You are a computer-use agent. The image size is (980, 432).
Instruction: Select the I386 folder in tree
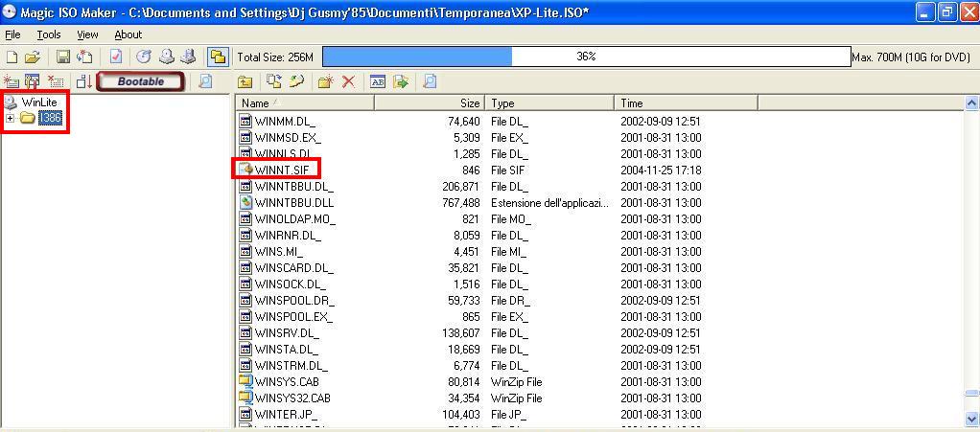point(50,118)
